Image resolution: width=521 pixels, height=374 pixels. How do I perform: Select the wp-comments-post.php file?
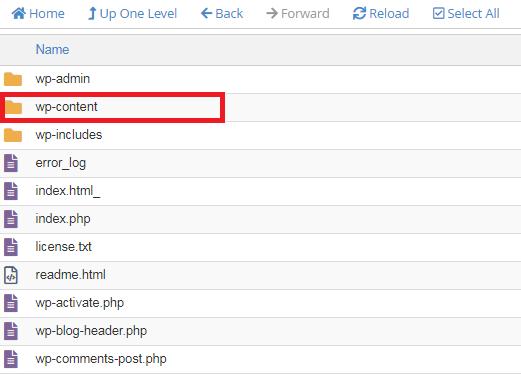click(x=101, y=359)
